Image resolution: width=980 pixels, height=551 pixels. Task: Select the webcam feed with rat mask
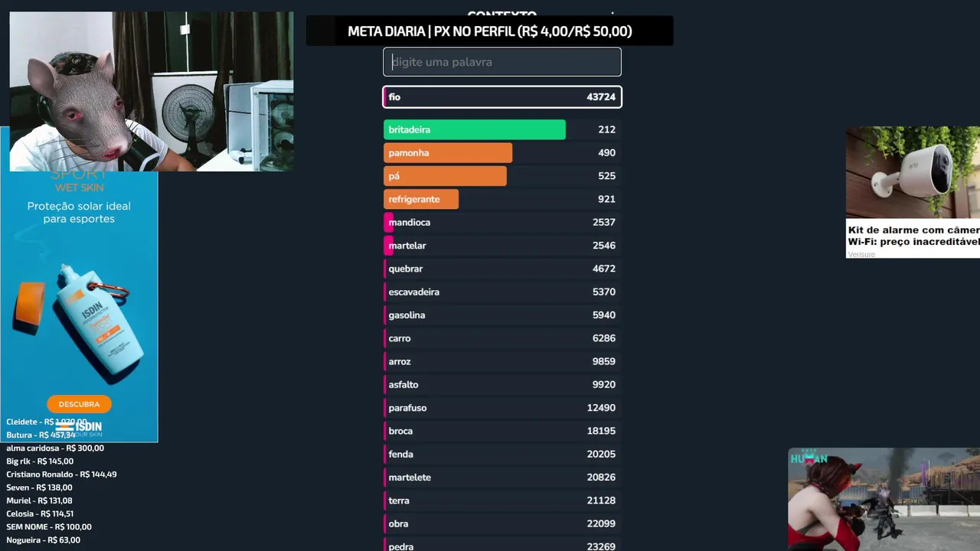pyautogui.click(x=151, y=91)
